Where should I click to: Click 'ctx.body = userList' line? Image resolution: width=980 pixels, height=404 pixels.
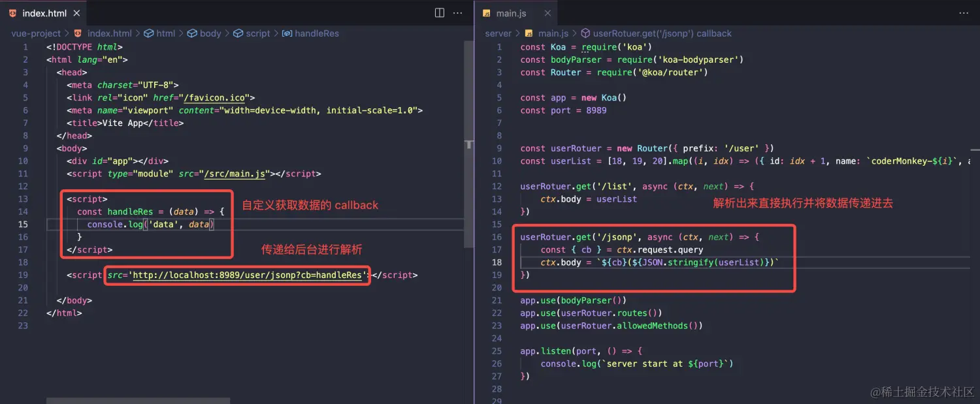point(589,198)
